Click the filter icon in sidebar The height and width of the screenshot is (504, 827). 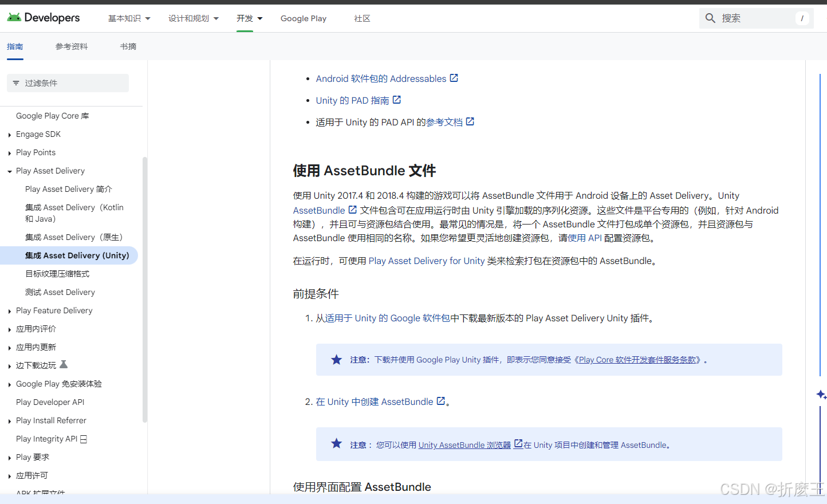tap(16, 83)
